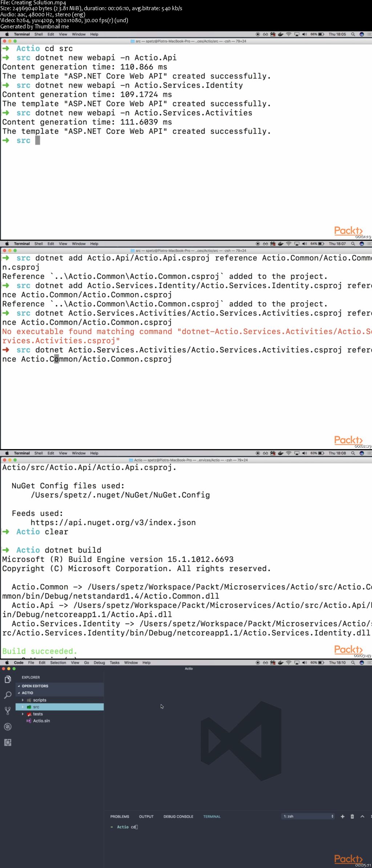Viewport: 372px width, 868px height.
Task: Click Spotlight search icon in Thu 18:10 menu bar
Action: (x=353, y=663)
